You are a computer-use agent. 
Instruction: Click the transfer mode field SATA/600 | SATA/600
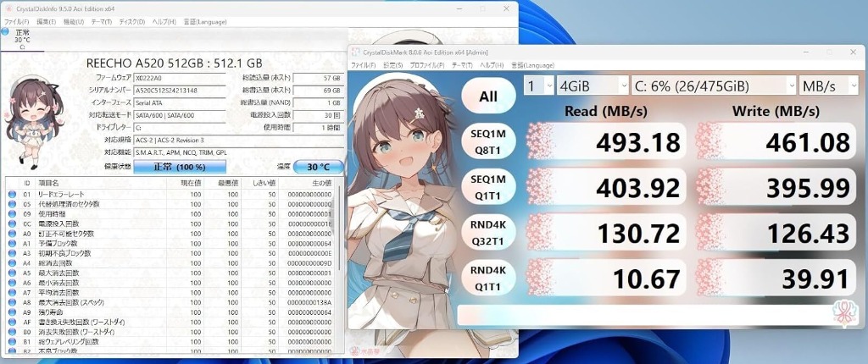tap(180, 115)
